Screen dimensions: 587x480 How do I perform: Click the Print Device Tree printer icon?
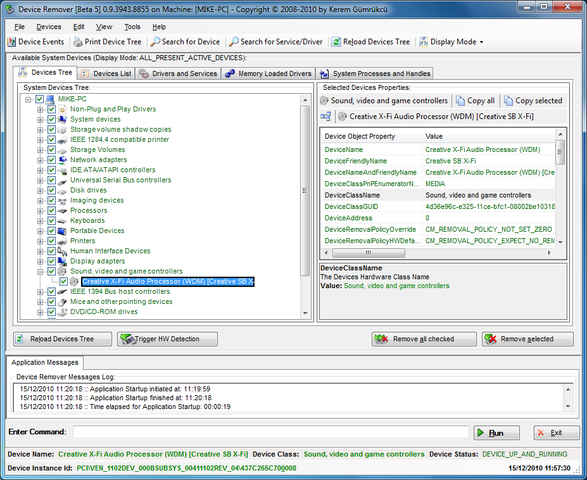(78, 42)
